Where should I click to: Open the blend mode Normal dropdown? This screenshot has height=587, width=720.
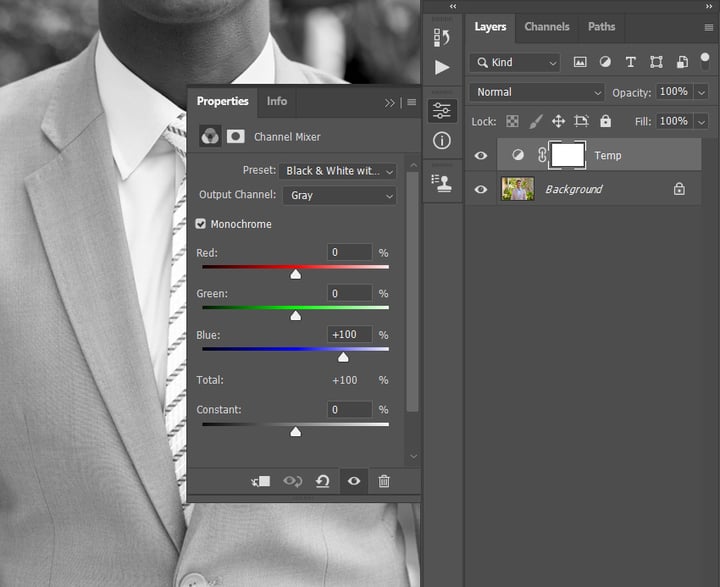click(x=536, y=92)
